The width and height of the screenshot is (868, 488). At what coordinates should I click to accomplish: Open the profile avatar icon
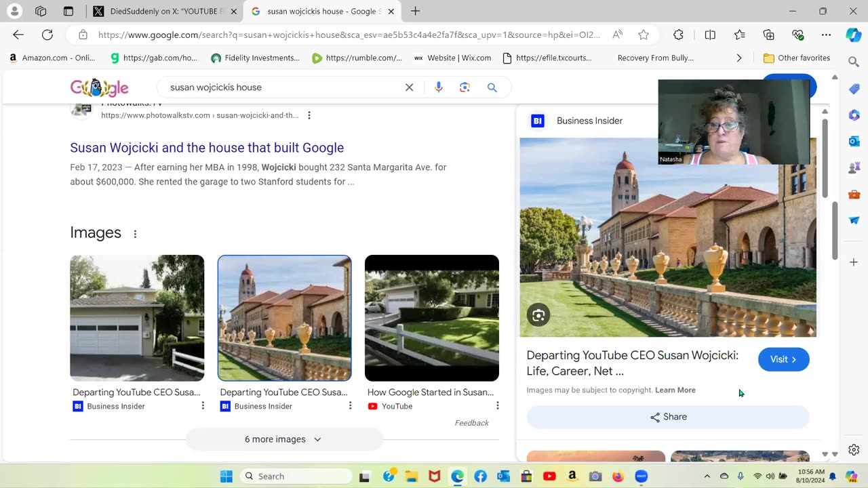tap(14, 11)
